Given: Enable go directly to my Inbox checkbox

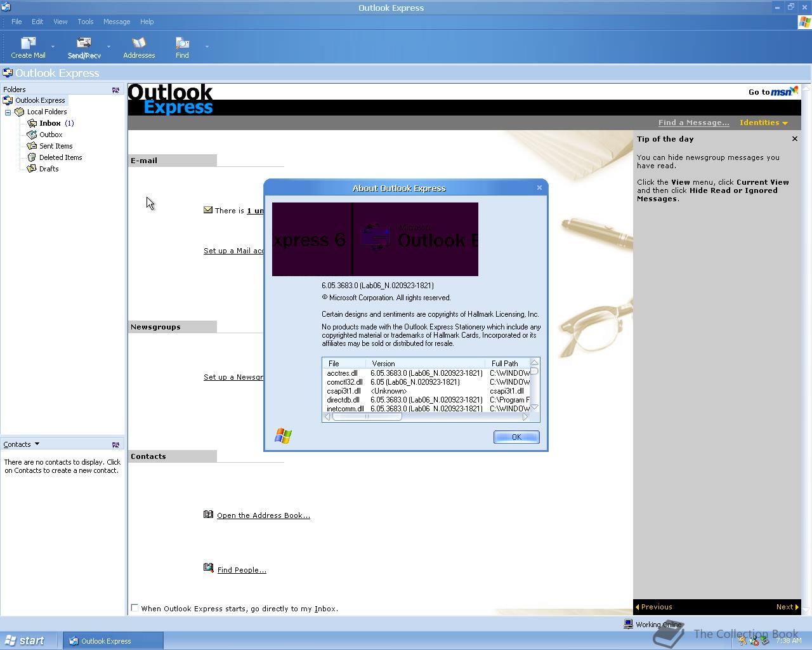Looking at the screenshot, I should (134, 608).
